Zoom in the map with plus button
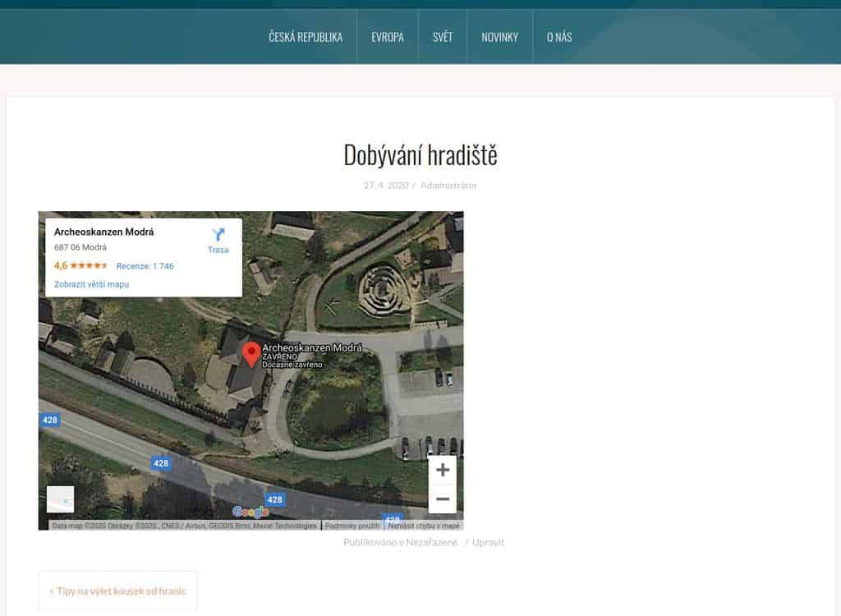The image size is (841, 616). 443,470
